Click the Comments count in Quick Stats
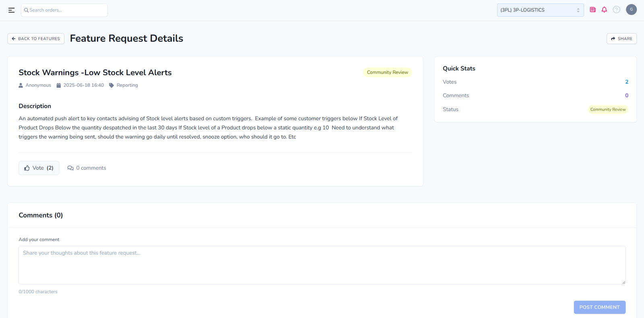 [x=626, y=96]
